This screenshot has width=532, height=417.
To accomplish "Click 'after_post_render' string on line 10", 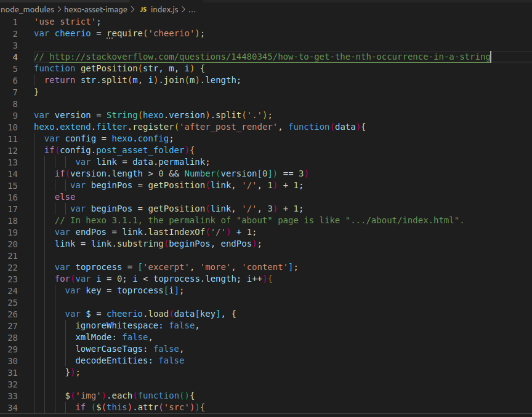I will (228, 127).
